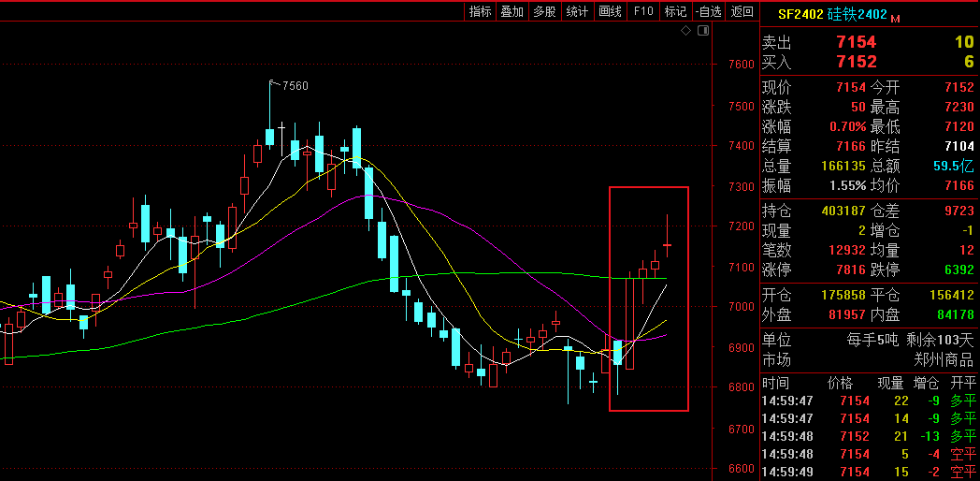Click the latest candlestick inside red box

tap(668, 245)
